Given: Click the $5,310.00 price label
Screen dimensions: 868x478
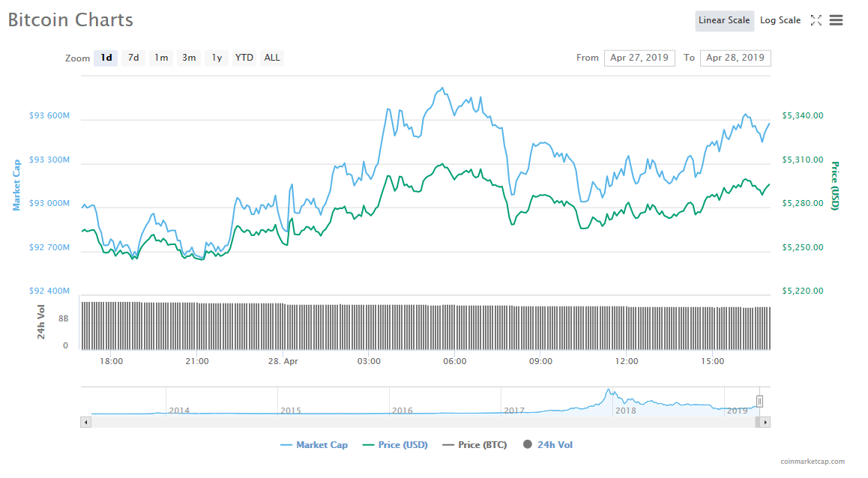Looking at the screenshot, I should [803, 160].
